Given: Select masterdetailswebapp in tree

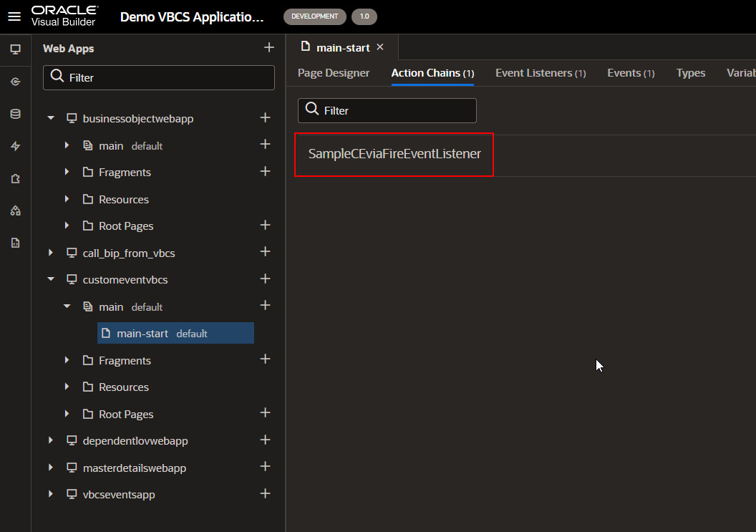Looking at the screenshot, I should coord(134,468).
